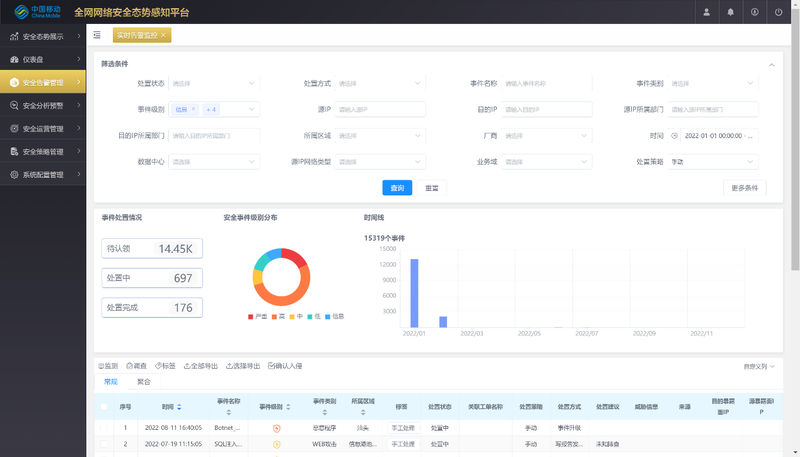800x457 pixels.
Task: Toggle the sidebar collapse hamburger icon
Action: [x=97, y=35]
